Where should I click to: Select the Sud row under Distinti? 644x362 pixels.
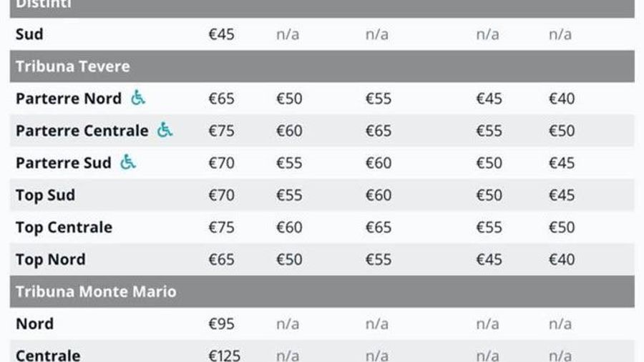click(29, 34)
